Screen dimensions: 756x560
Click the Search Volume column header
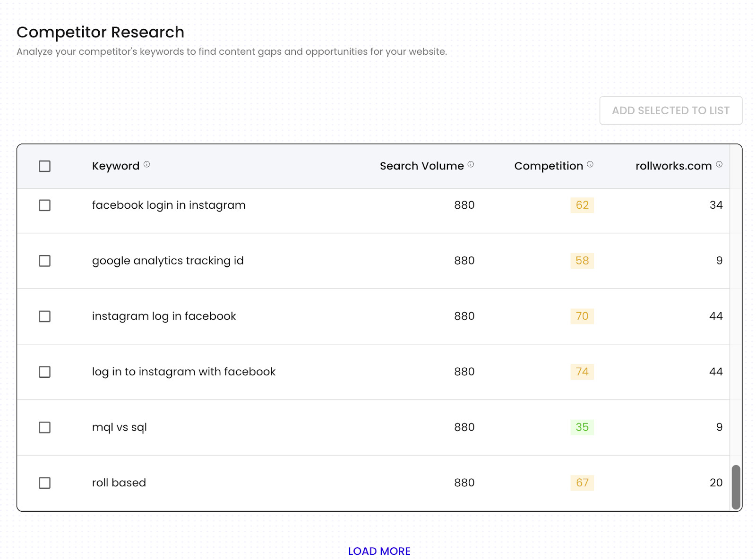tap(422, 166)
